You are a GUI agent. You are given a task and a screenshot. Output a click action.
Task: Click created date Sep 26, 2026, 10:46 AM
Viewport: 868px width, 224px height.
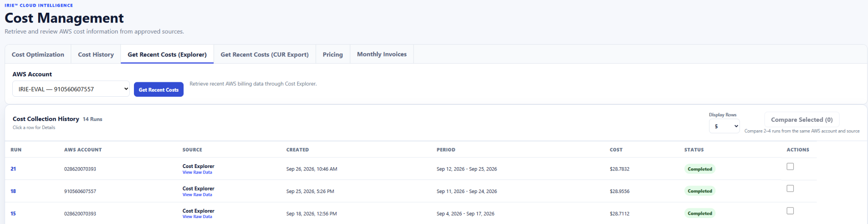pos(312,169)
